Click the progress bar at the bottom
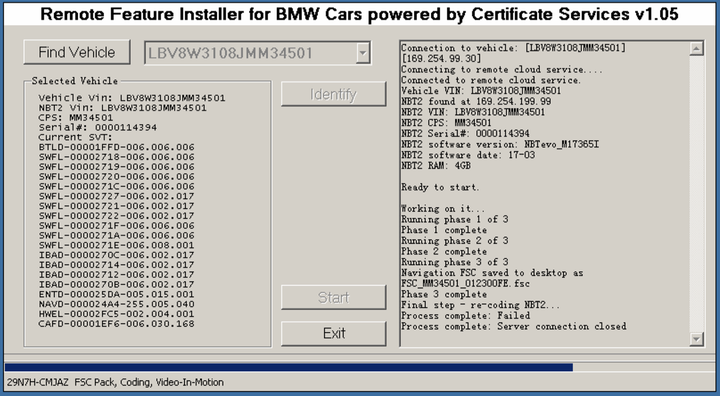The width and height of the screenshot is (720, 396). tap(360, 367)
